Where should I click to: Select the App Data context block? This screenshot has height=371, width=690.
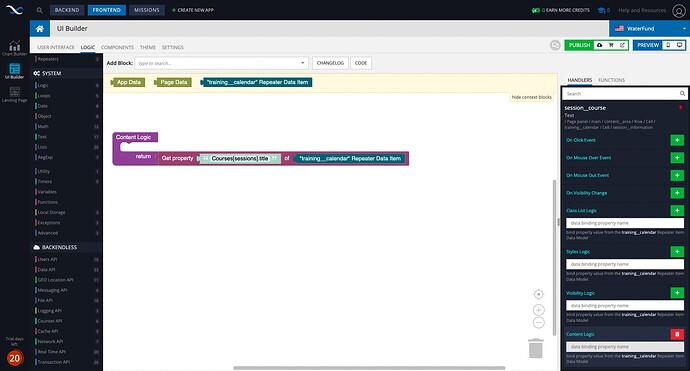tap(128, 82)
